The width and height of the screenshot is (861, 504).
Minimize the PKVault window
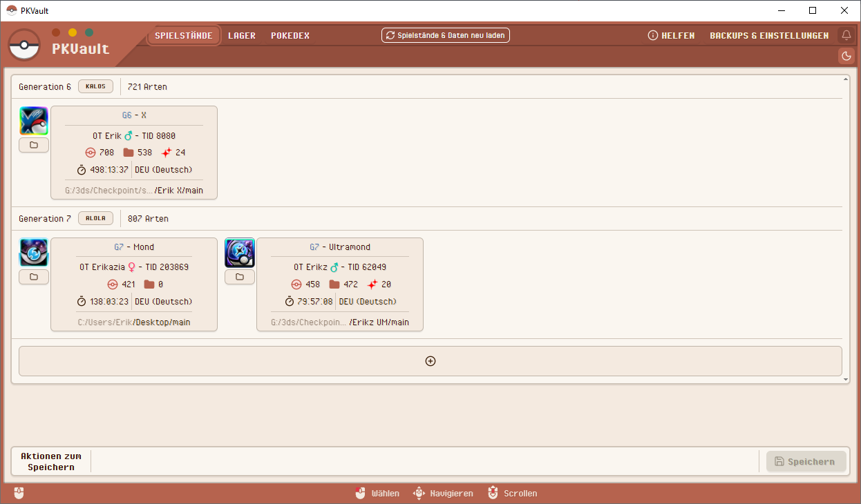[781, 10]
